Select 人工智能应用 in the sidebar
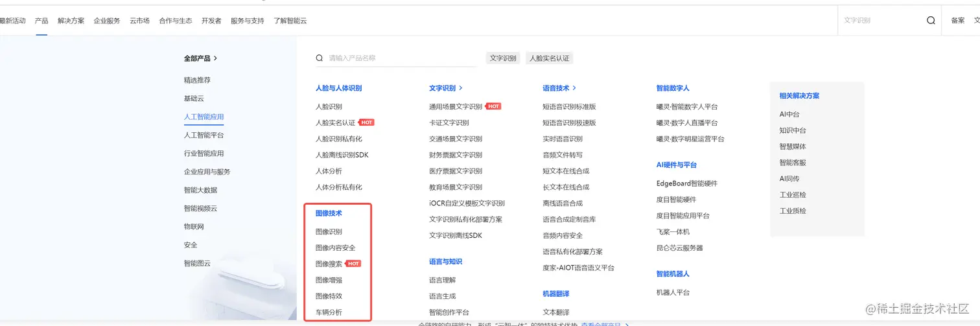 coord(204,117)
